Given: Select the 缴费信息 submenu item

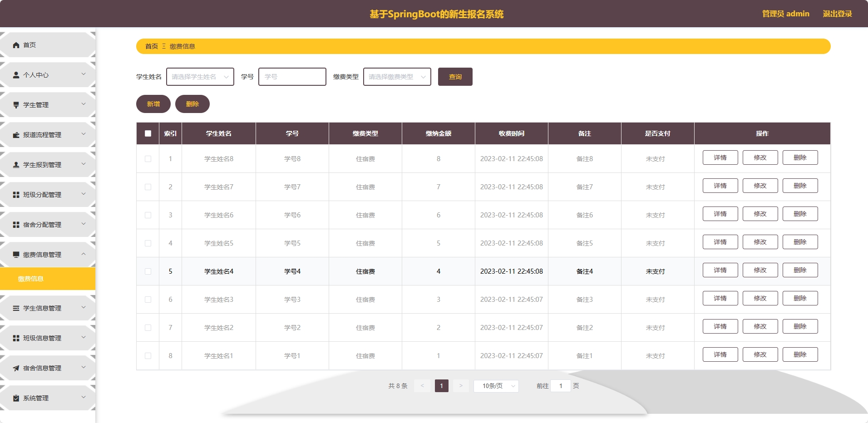Looking at the screenshot, I should (x=48, y=279).
